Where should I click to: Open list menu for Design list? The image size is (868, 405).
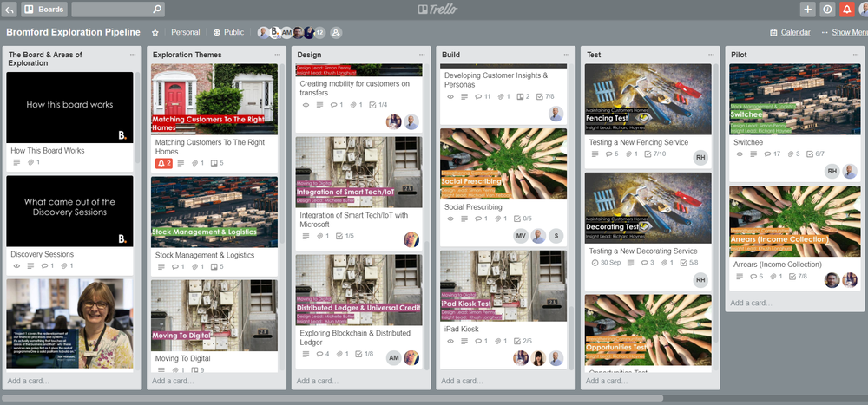pos(422,55)
